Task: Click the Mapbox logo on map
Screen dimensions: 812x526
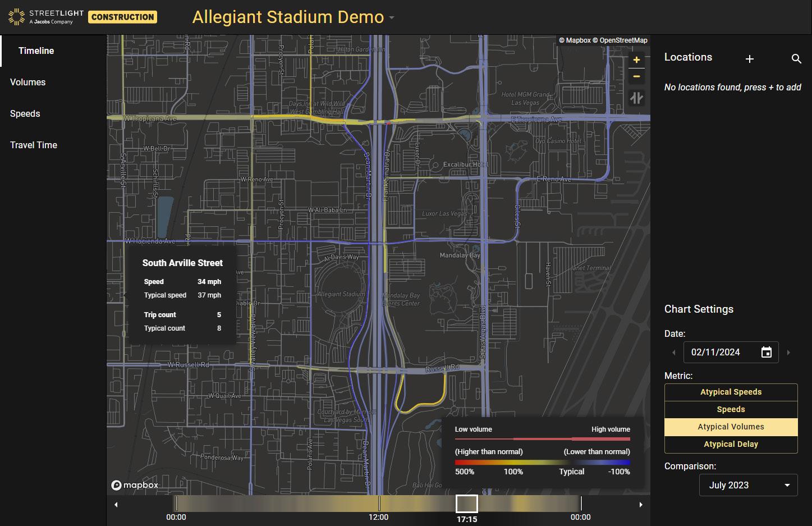Action: [135, 485]
